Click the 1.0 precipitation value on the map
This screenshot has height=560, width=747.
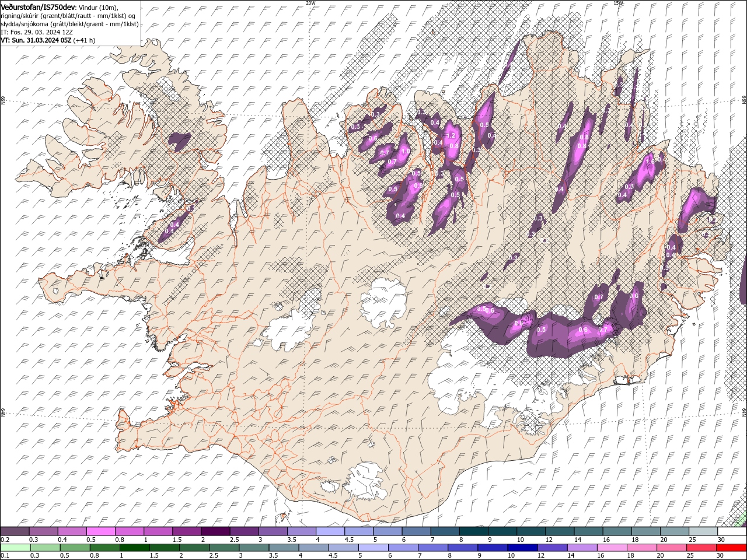coord(405,152)
